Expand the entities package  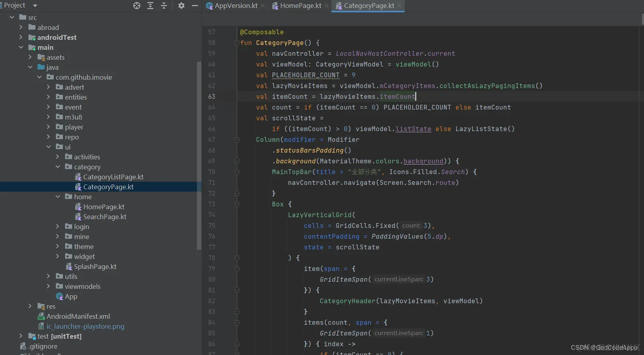coord(49,97)
